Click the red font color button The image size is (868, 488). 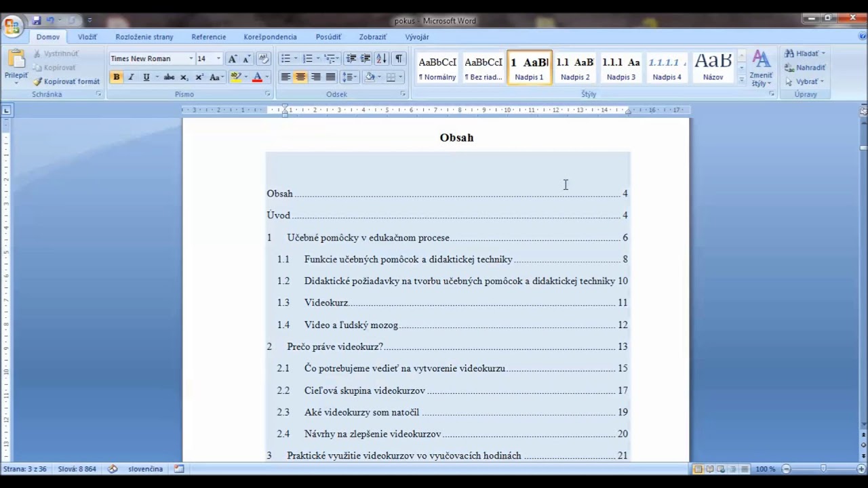[257, 77]
